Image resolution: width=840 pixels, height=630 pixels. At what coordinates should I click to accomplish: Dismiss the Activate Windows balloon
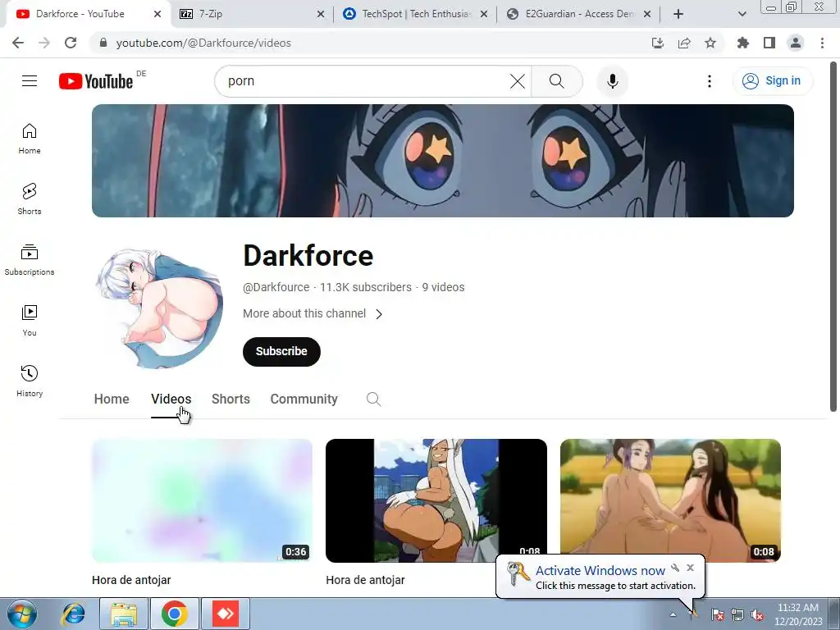pos(690,568)
